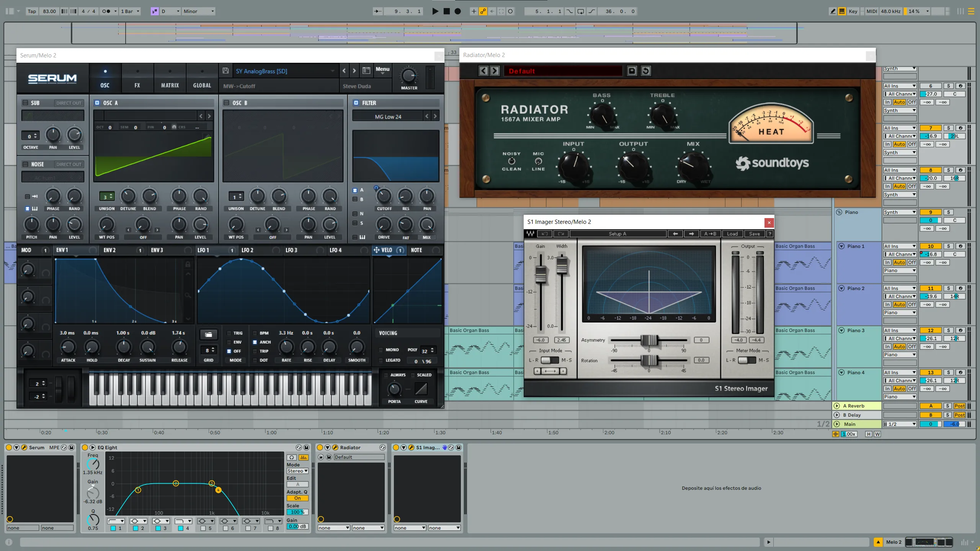980x551 pixels.
Task: Enable the NOISE oscillator checkbox
Action: tap(25, 164)
